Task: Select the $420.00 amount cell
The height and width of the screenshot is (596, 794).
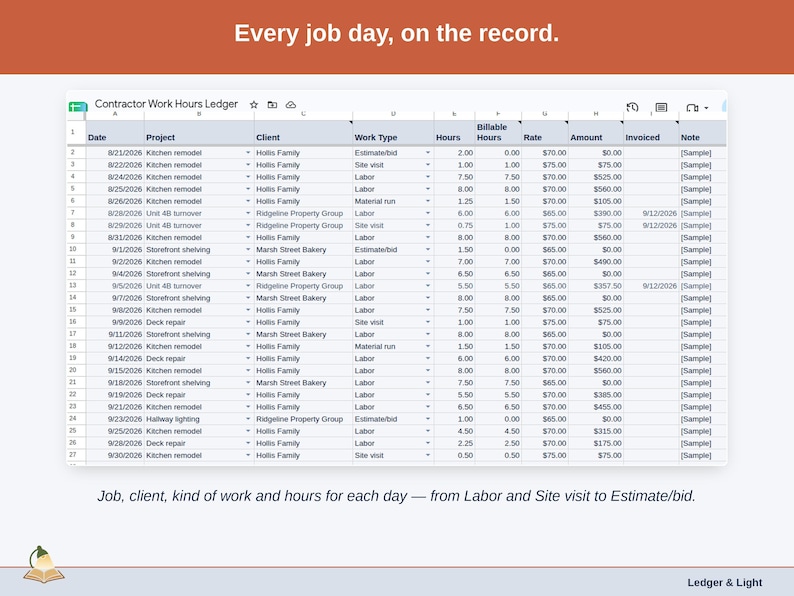Action: [x=596, y=359]
